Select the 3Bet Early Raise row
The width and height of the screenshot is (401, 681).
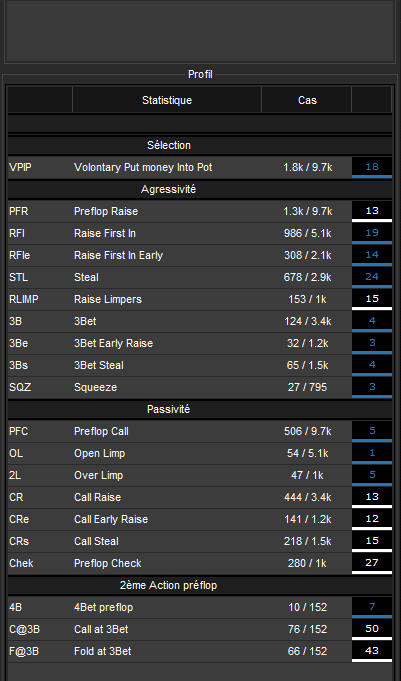point(199,343)
